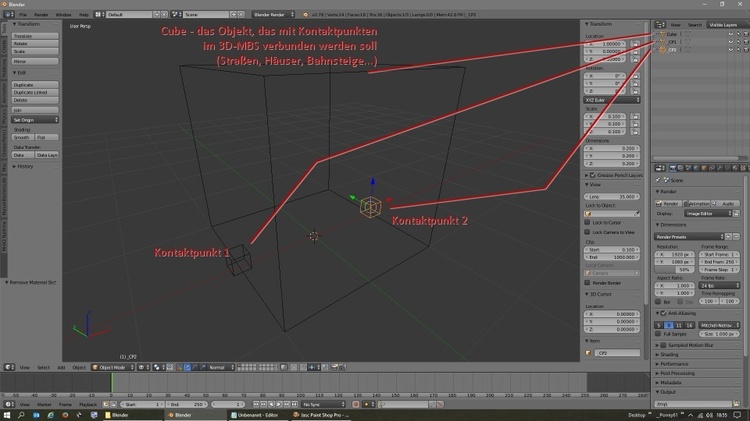Toggle the Anti-Aliasing checkbox
Screen dimensions: 750x421
(x=663, y=313)
